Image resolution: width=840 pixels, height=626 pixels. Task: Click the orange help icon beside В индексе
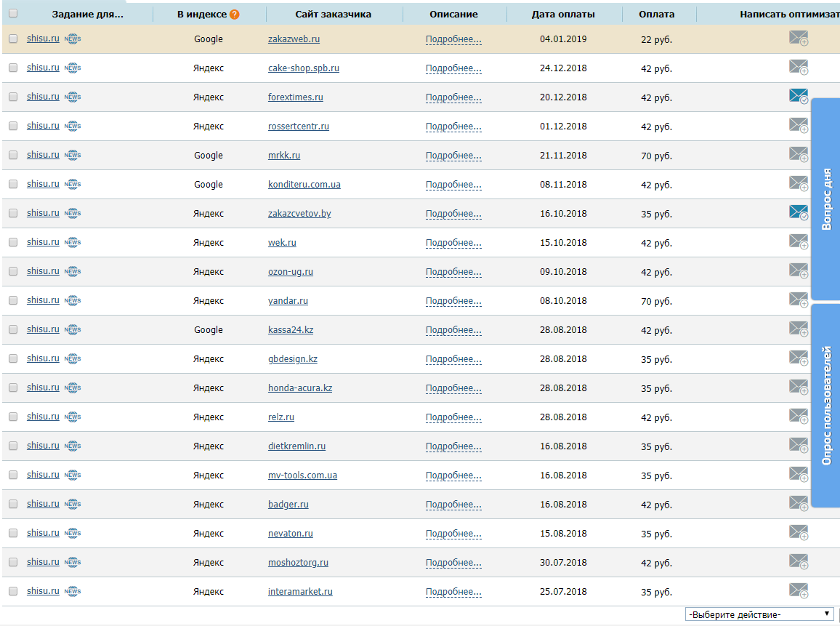[x=234, y=15]
